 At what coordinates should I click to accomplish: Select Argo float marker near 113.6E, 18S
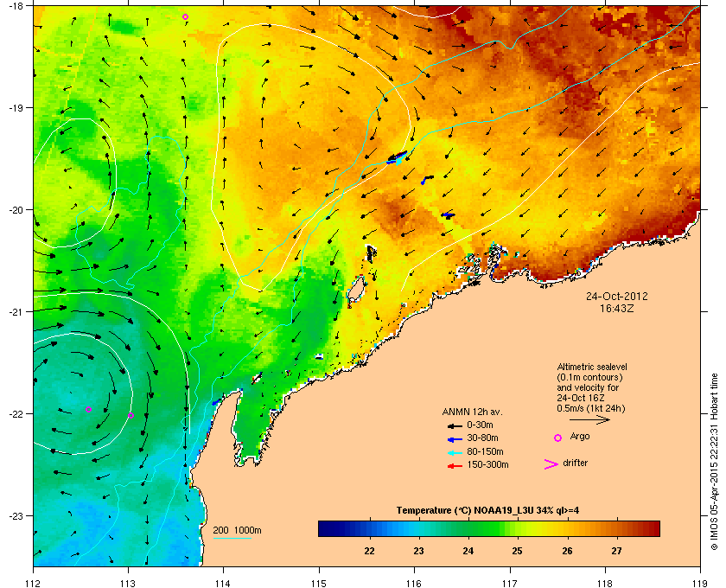(185, 17)
